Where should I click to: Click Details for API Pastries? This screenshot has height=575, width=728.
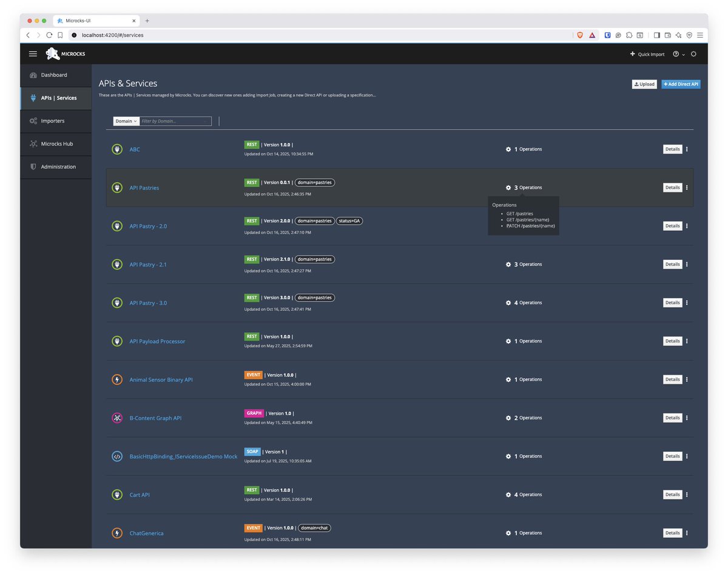pos(672,188)
